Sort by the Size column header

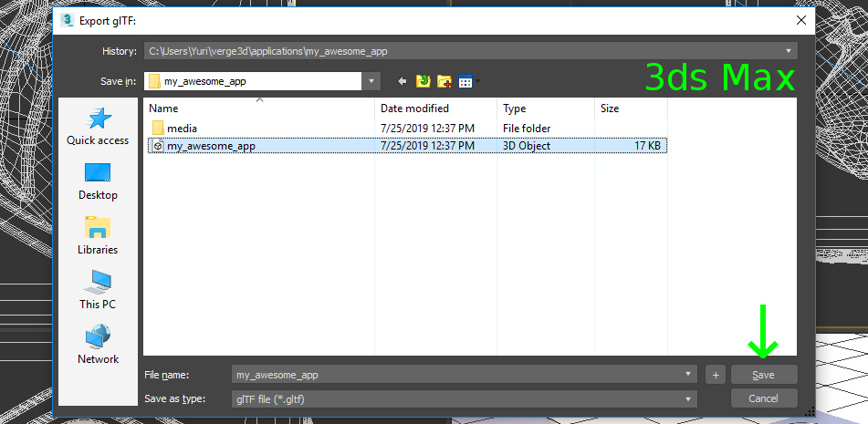[631, 109]
